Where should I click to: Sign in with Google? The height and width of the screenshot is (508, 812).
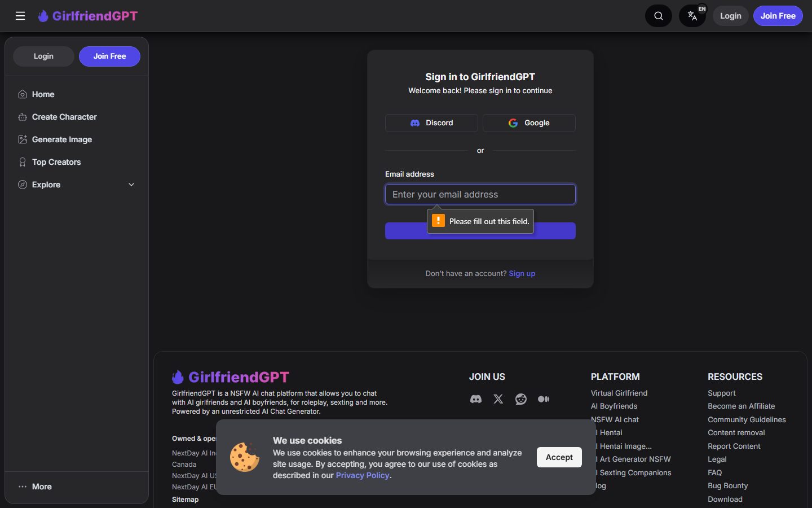pos(529,123)
